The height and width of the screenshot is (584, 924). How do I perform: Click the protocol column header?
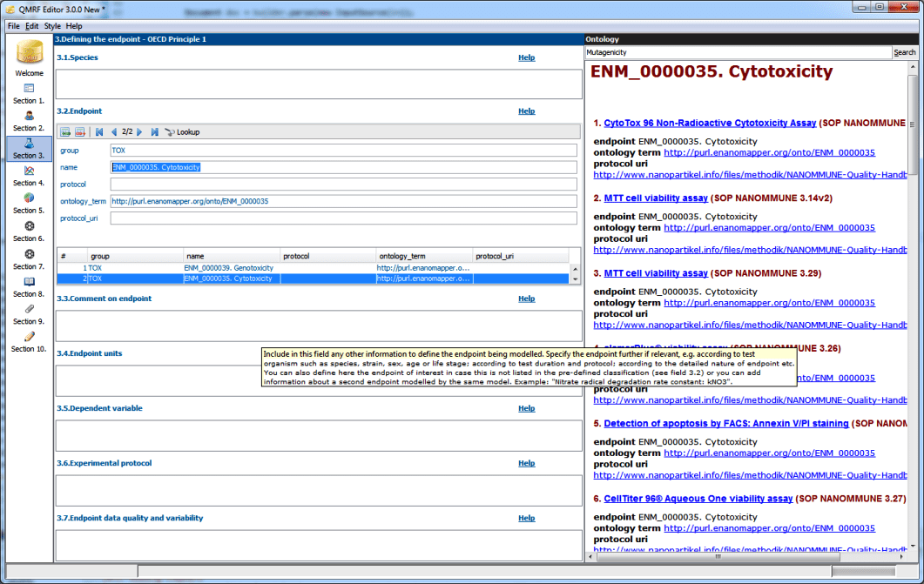point(328,256)
